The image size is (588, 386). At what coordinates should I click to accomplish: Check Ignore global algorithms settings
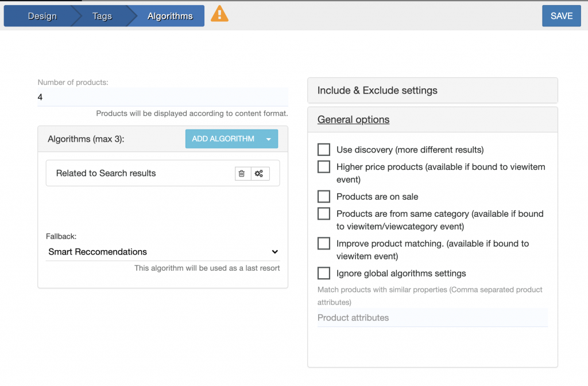[x=324, y=274]
